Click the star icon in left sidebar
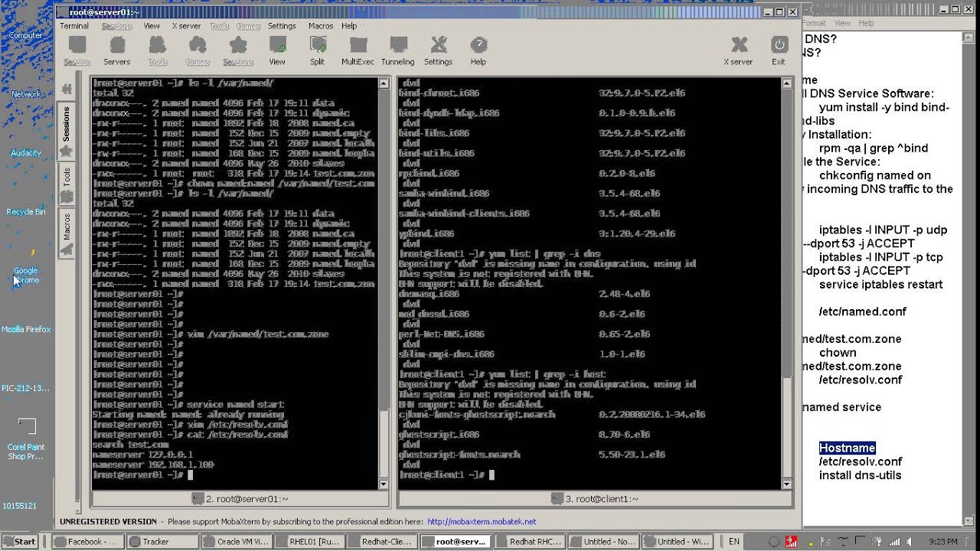 [x=67, y=152]
